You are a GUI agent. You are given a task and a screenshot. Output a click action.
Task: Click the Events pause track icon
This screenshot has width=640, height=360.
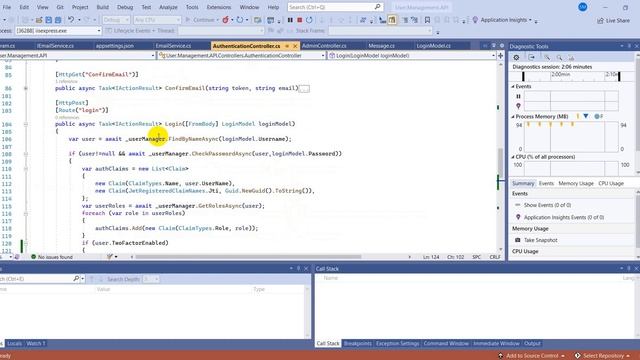tap(518, 96)
